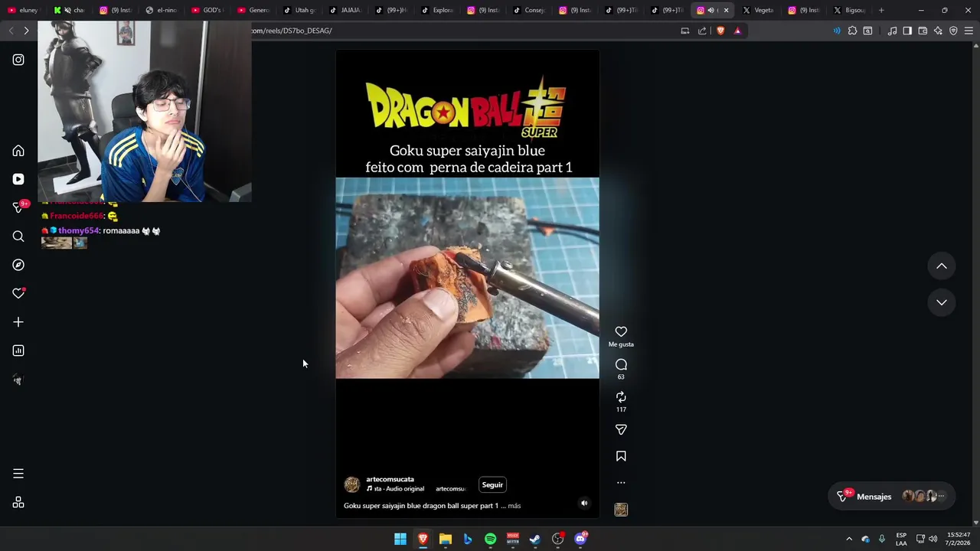Image resolution: width=980 pixels, height=551 pixels.
Task: Open Discord from the taskbar
Action: [x=580, y=539]
